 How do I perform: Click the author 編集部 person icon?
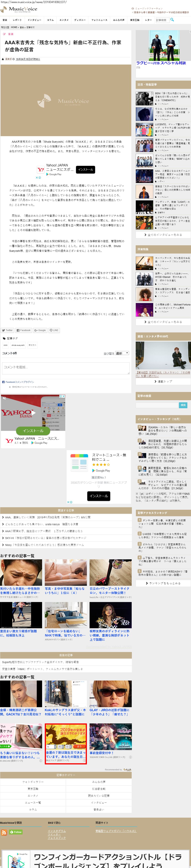pyautogui.click(x=3, y=59)
